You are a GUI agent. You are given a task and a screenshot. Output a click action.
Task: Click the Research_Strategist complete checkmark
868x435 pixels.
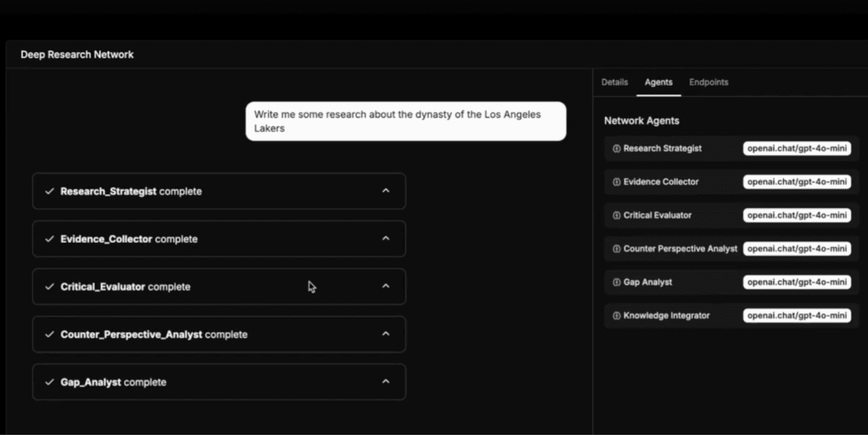(x=49, y=191)
